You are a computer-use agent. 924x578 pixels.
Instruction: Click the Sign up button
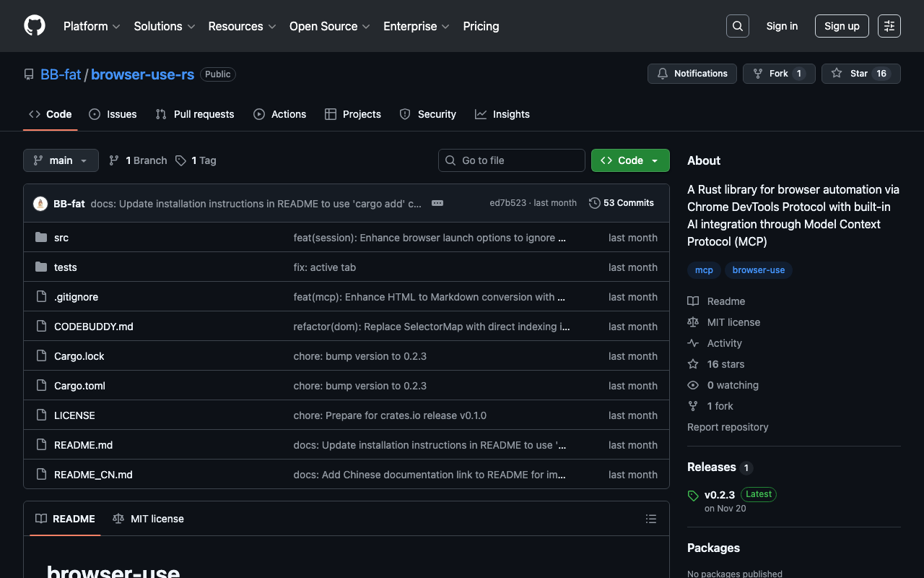(841, 26)
